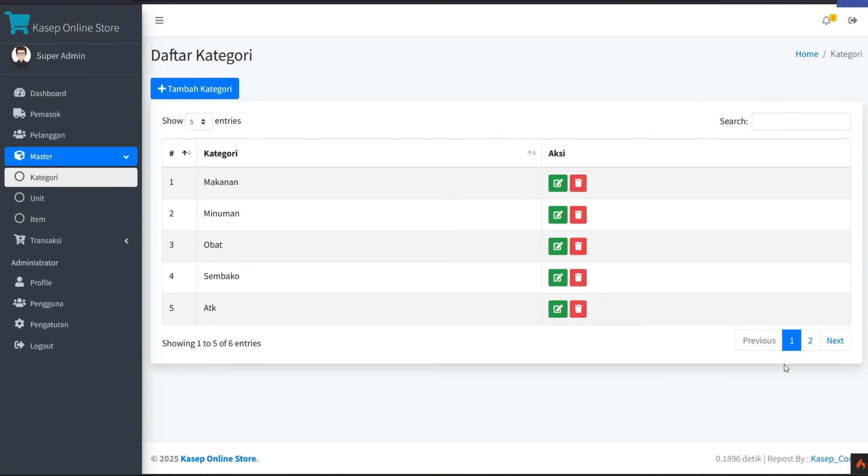Toggle sidebar with hamburger menu icon
The width and height of the screenshot is (868, 476).
pyautogui.click(x=159, y=20)
